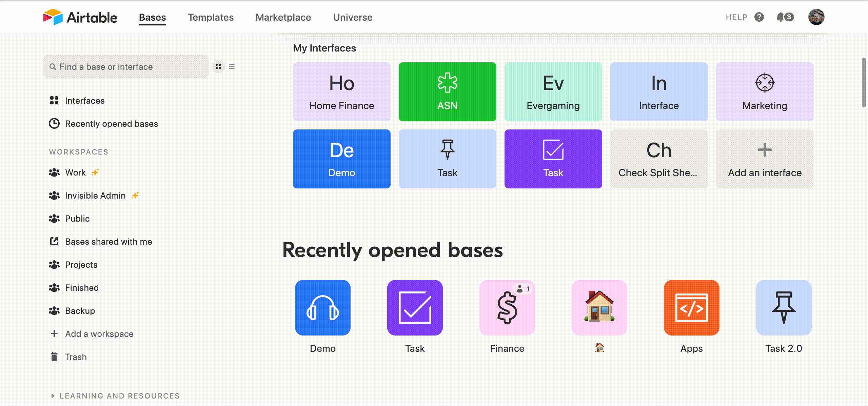Open the Task 2.0 pushpin base
The image size is (868, 406).
pyautogui.click(x=784, y=308)
